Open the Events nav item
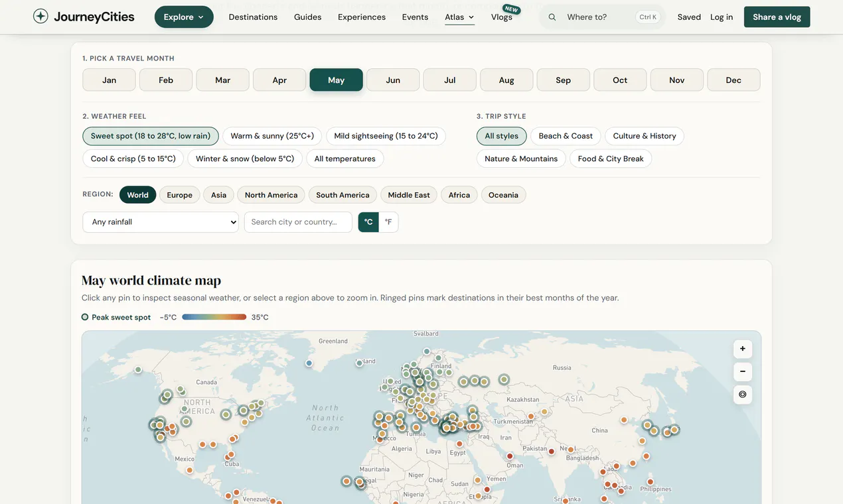This screenshot has width=843, height=504. click(415, 17)
